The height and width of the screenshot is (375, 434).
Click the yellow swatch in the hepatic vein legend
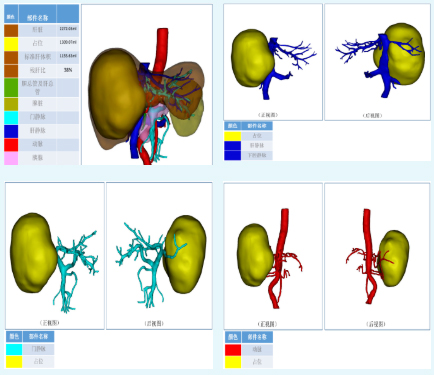click(x=232, y=136)
